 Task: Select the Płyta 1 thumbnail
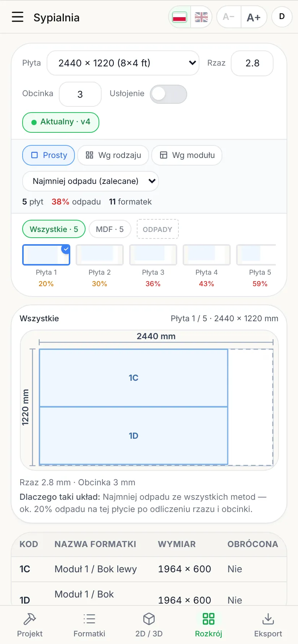pyautogui.click(x=46, y=255)
